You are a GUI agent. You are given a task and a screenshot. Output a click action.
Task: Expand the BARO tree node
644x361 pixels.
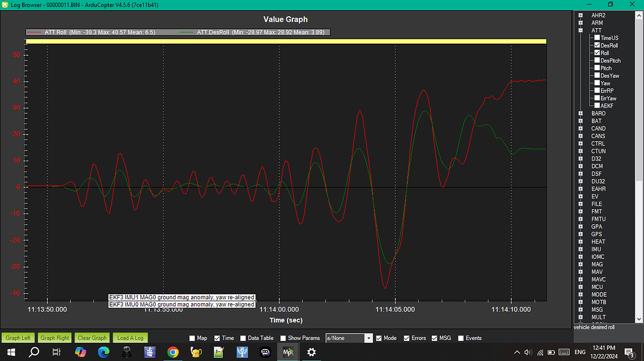click(x=581, y=113)
